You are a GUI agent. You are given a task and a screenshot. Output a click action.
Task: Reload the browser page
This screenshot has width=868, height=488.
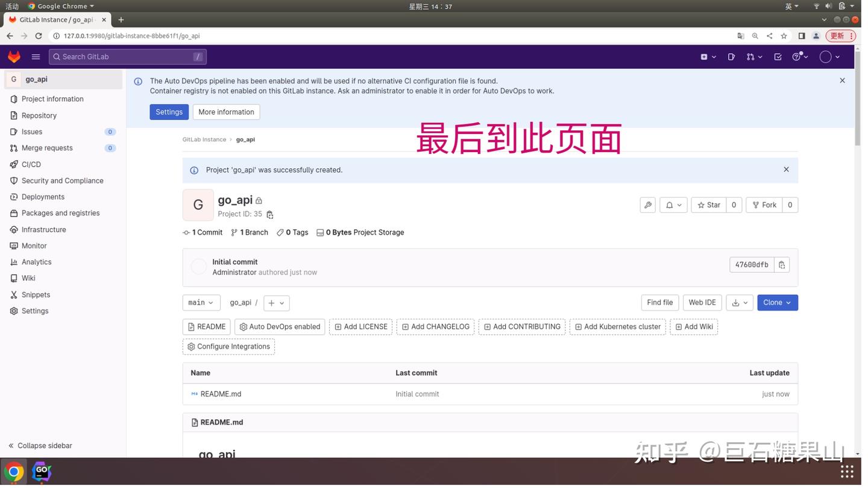39,36
